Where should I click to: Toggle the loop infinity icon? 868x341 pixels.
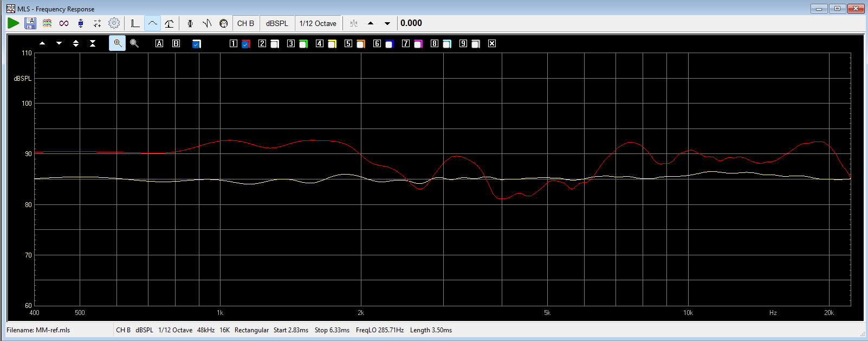pos(64,23)
